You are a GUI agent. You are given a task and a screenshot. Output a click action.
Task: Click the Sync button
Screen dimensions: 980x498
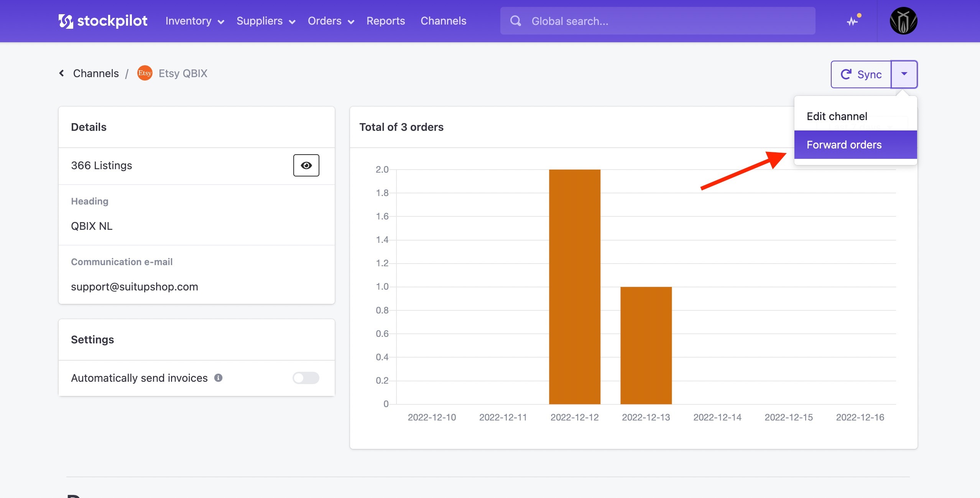click(861, 74)
